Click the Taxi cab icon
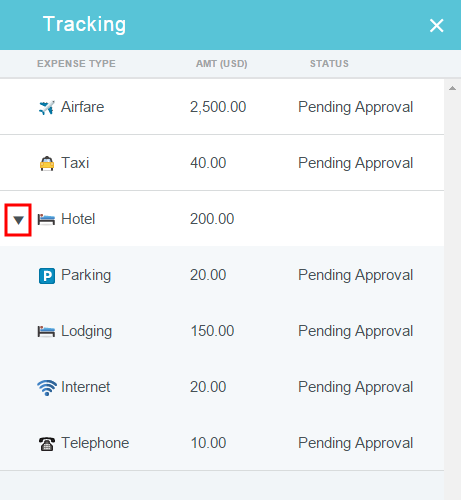The image size is (461, 500). click(47, 163)
